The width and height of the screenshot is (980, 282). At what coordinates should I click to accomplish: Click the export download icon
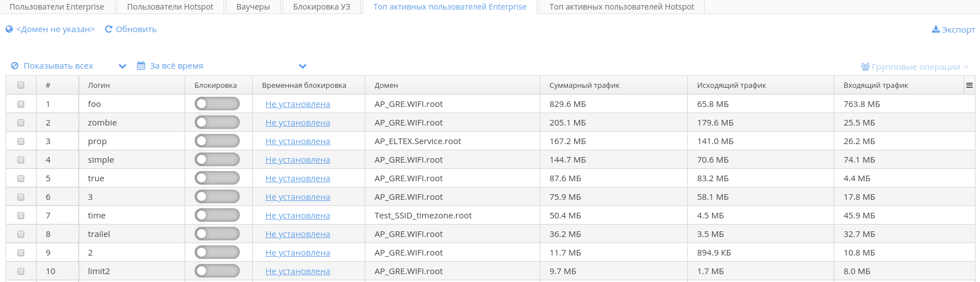coord(936,29)
